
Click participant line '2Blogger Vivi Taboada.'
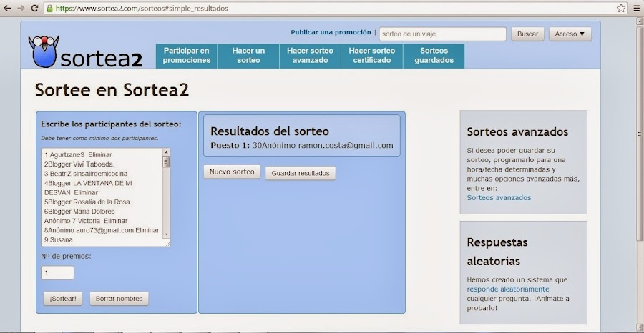click(x=79, y=164)
